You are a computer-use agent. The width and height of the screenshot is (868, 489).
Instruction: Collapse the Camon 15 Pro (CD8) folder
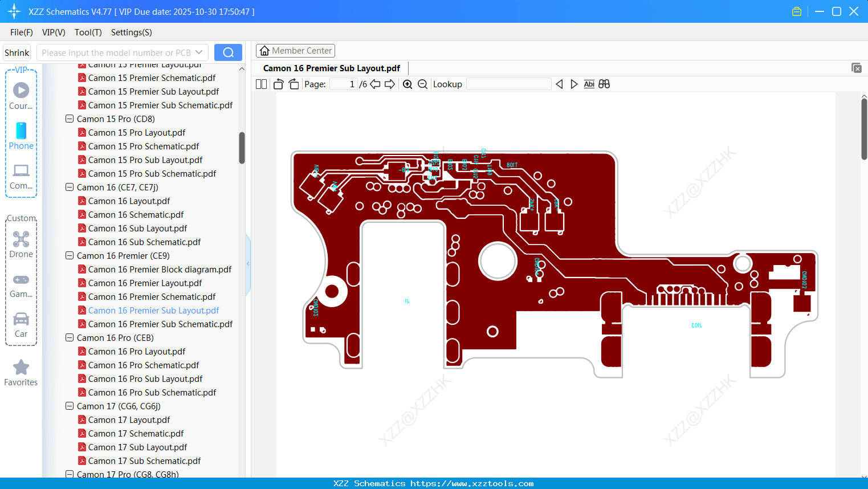tap(70, 119)
